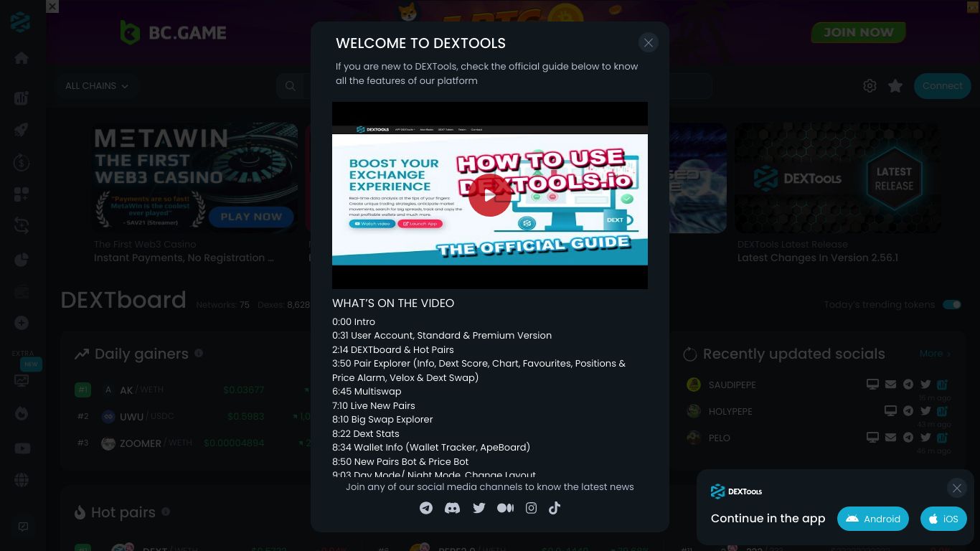Image resolution: width=980 pixels, height=551 pixels.
Task: Select HOLYPEPE in recently updated socials
Action: coord(730,411)
